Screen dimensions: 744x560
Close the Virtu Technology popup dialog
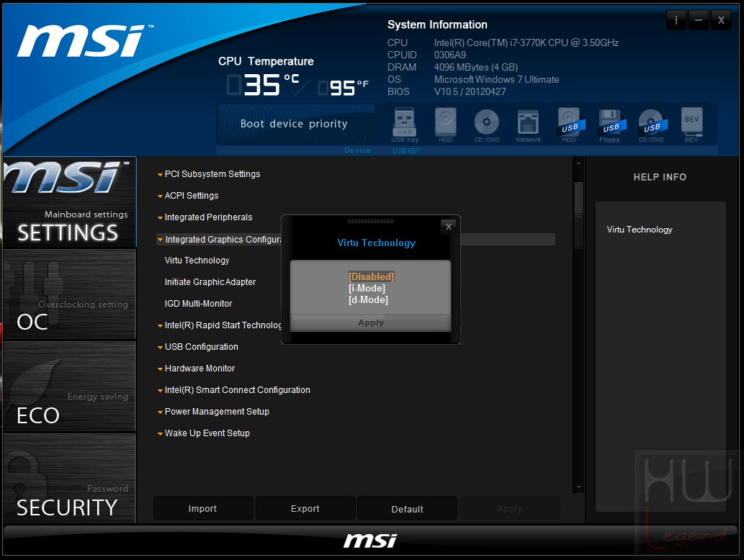click(x=449, y=227)
